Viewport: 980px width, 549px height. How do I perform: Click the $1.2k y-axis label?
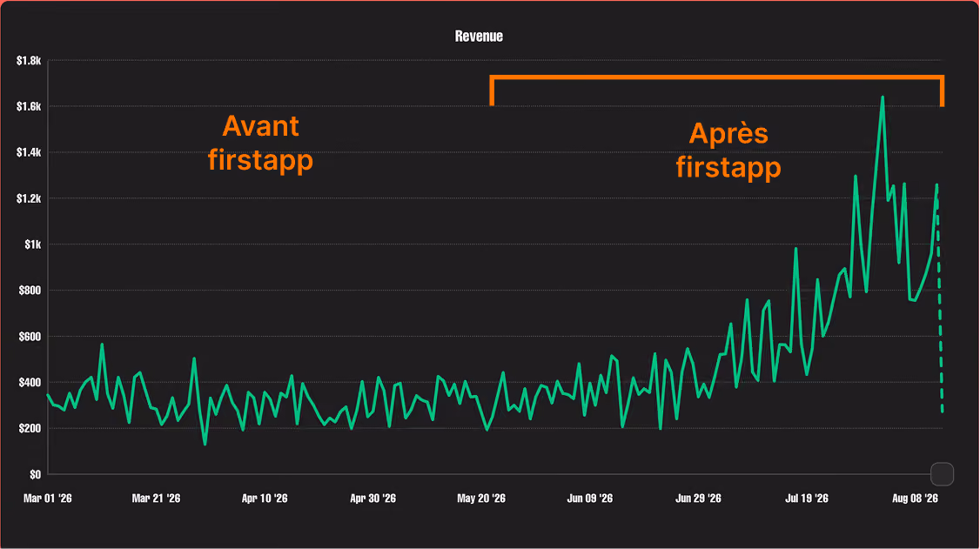[x=29, y=198]
